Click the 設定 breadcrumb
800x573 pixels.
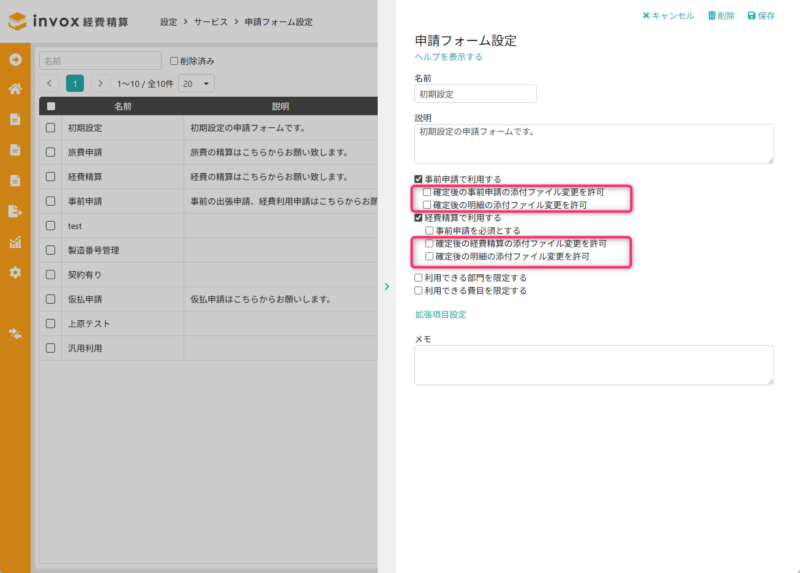[x=168, y=22]
